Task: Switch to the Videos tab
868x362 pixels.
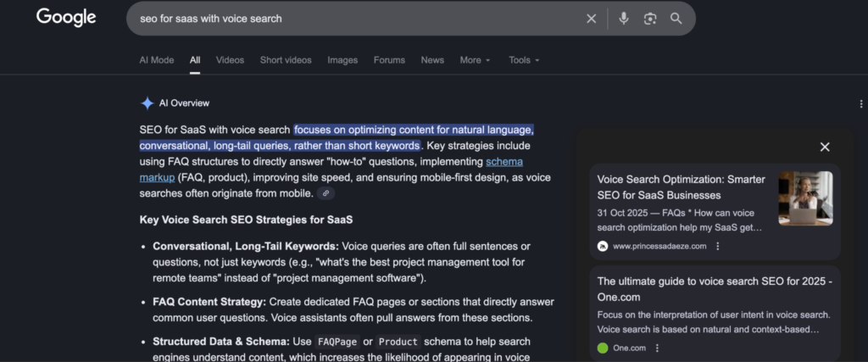Action: coord(230,60)
